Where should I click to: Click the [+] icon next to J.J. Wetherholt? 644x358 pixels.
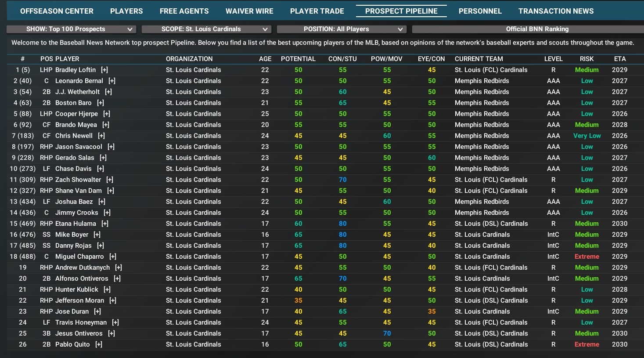pyautogui.click(x=108, y=92)
